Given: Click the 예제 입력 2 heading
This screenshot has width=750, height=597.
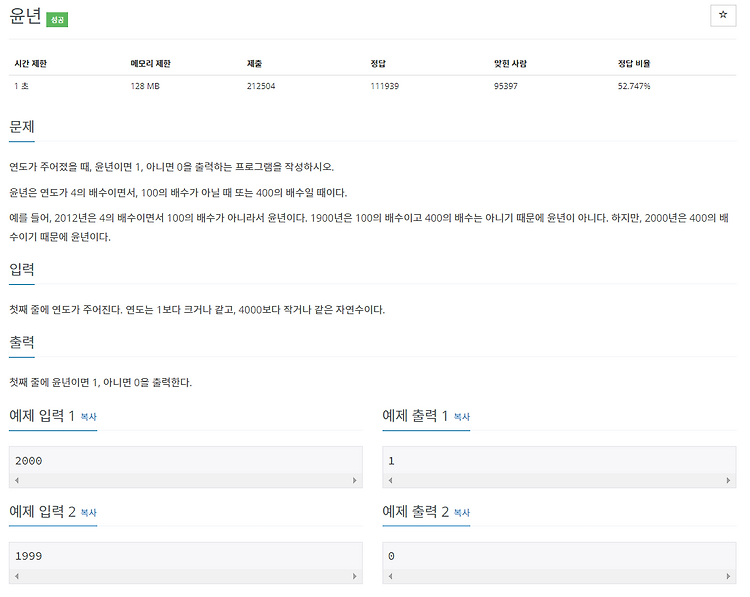Looking at the screenshot, I should point(43,511).
